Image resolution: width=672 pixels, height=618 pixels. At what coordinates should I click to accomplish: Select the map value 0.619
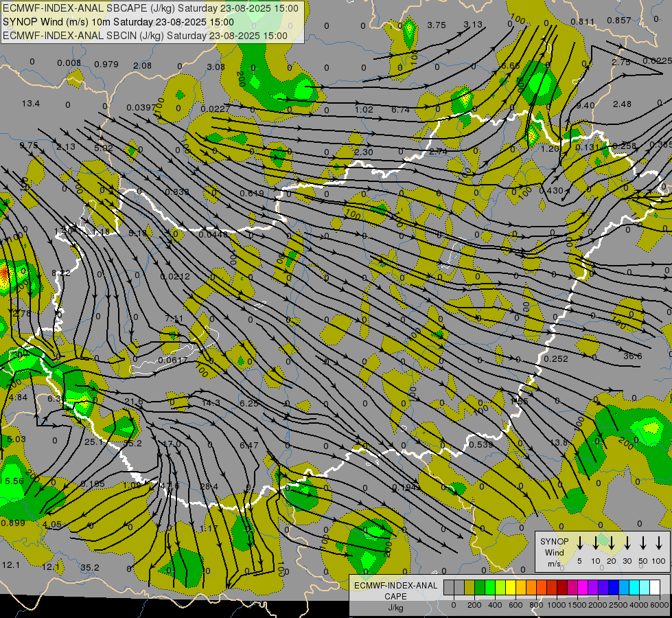(252, 194)
